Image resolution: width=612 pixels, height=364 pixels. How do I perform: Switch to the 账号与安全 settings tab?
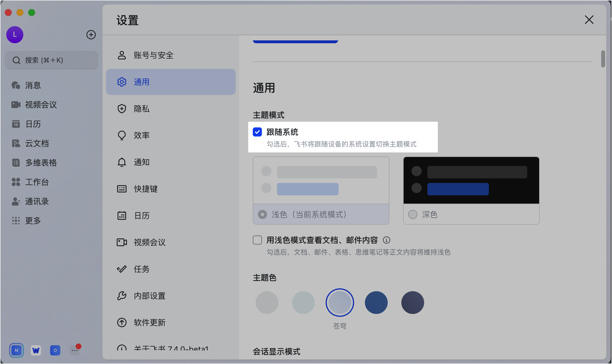[x=153, y=55]
